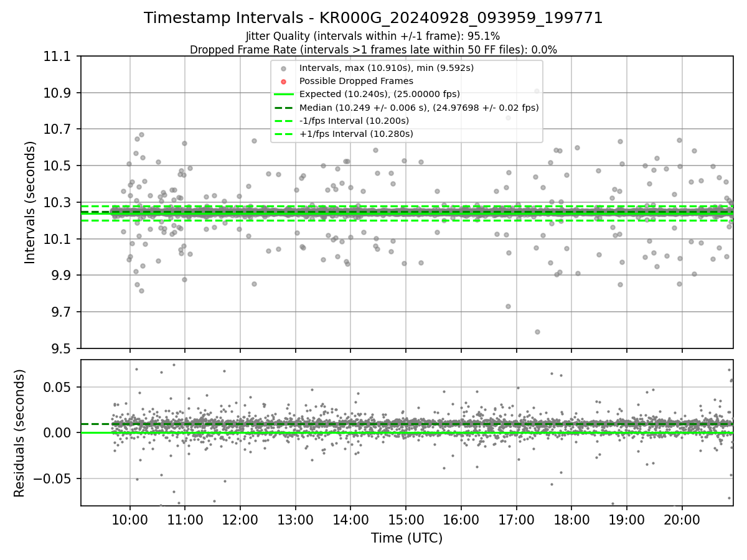Select the "Jitter Quality" 95.1% subtitle line
This screenshot has width=747, height=560.
pos(373,37)
